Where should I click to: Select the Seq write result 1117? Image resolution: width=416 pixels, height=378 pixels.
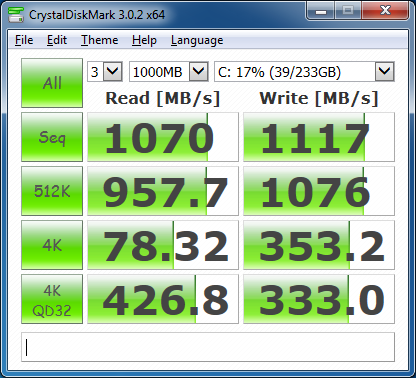[x=319, y=137]
